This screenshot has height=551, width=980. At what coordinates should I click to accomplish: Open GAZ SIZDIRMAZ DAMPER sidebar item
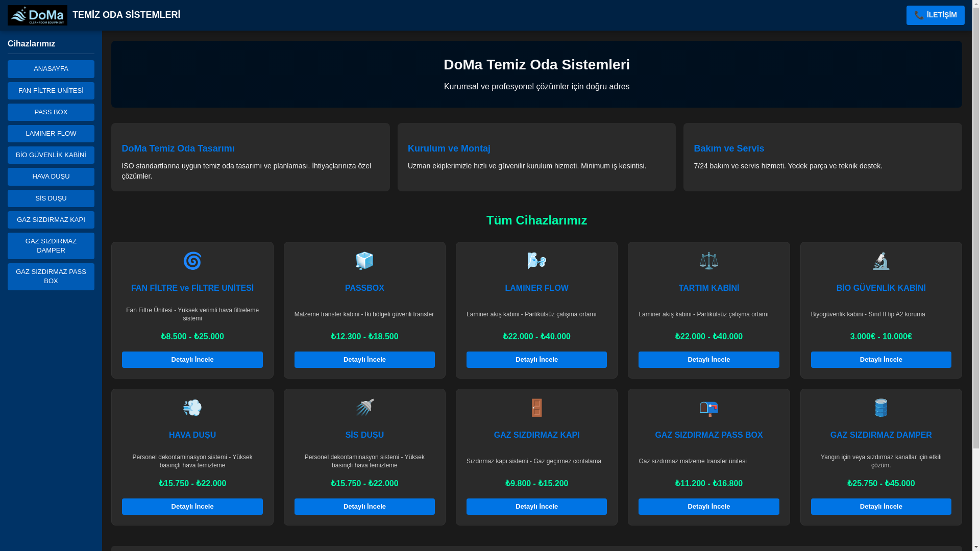point(51,246)
